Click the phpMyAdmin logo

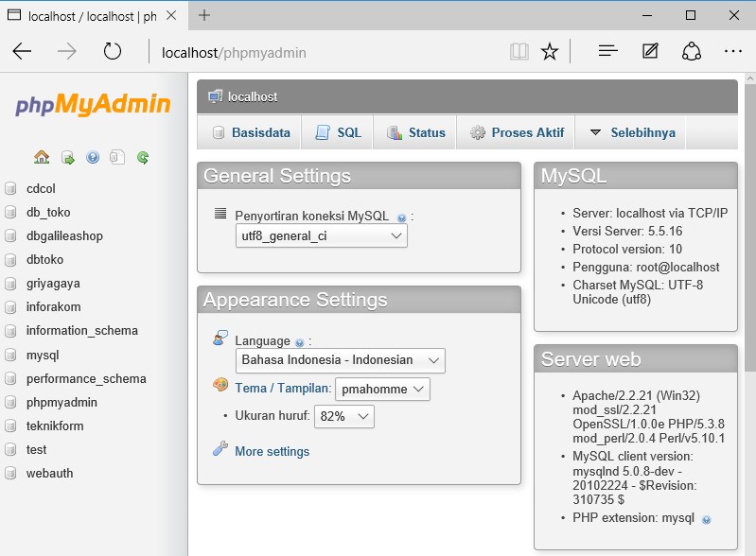point(93,104)
